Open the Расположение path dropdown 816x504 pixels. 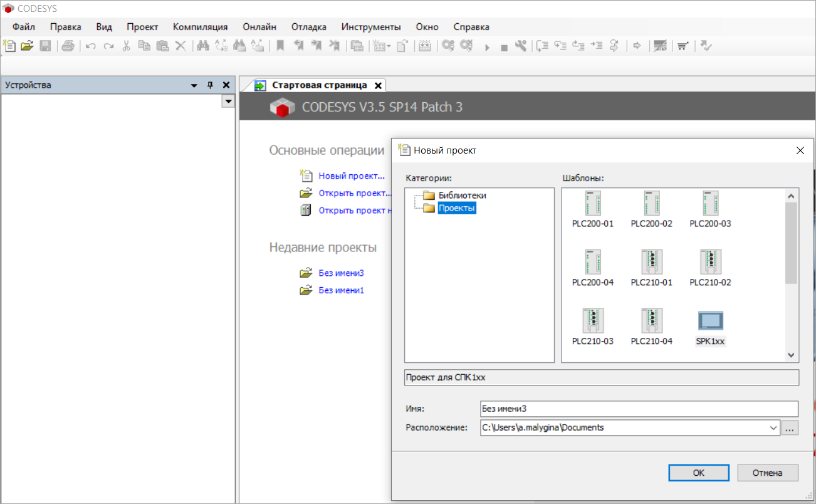click(772, 428)
